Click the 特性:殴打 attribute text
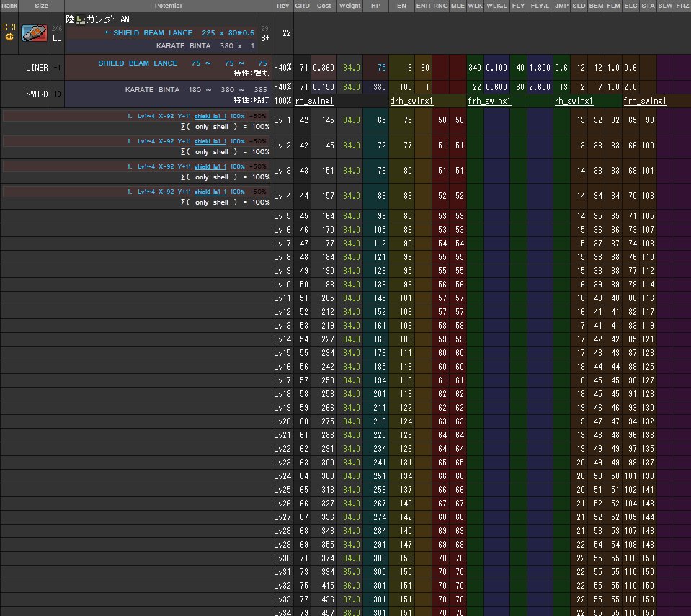Screen dimensions: 691x616 (x=251, y=100)
